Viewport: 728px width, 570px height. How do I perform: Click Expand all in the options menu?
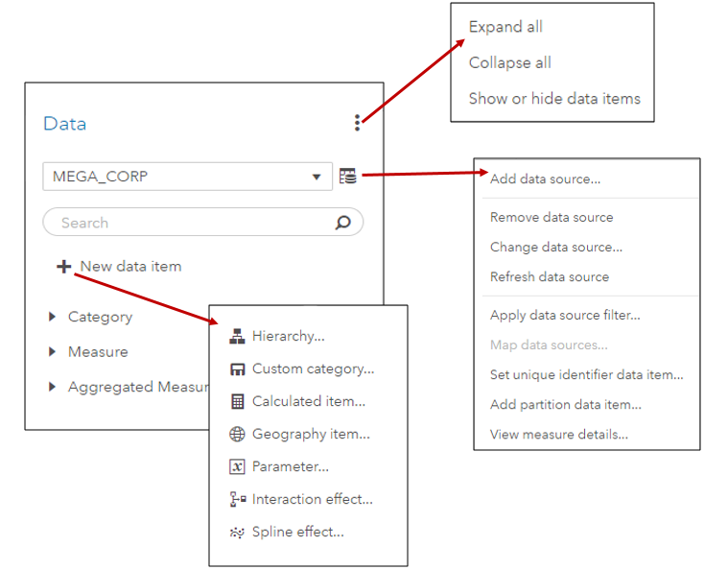coord(505,27)
